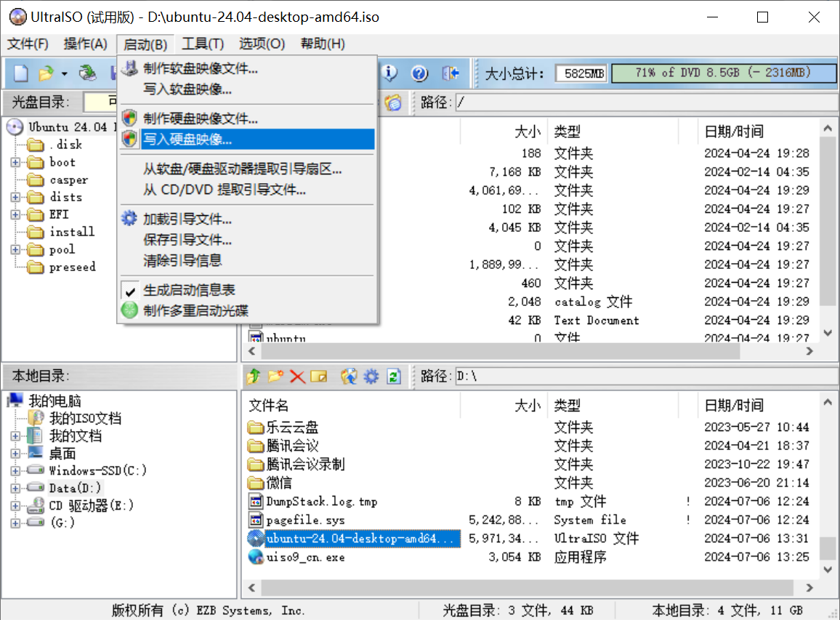Choose 从软盘/硬盘驱动器提取引导扇区...
The width and height of the screenshot is (840, 620).
point(248,169)
